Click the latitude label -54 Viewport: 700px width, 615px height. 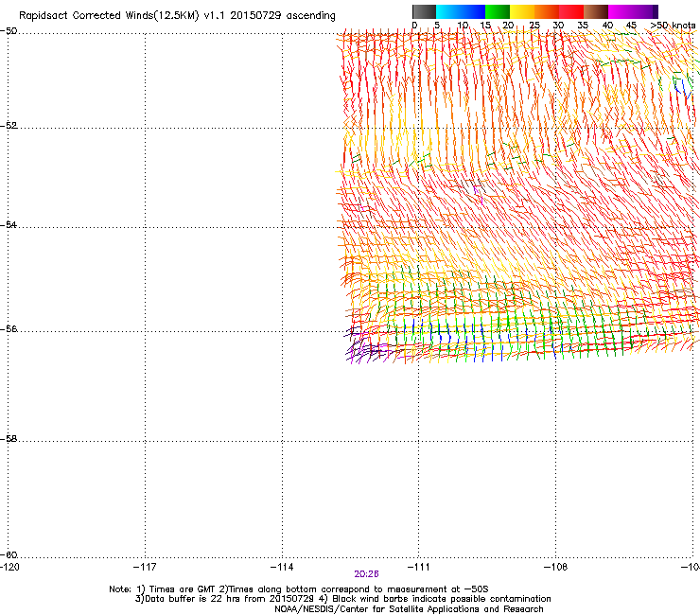coord(9,224)
